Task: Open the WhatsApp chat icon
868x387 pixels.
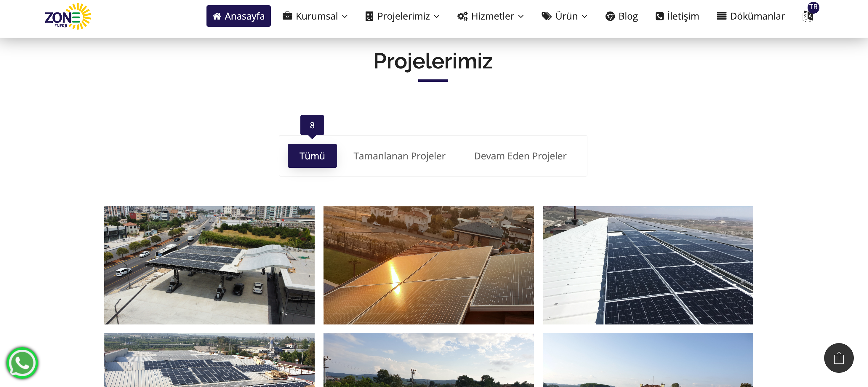Action: [22, 363]
